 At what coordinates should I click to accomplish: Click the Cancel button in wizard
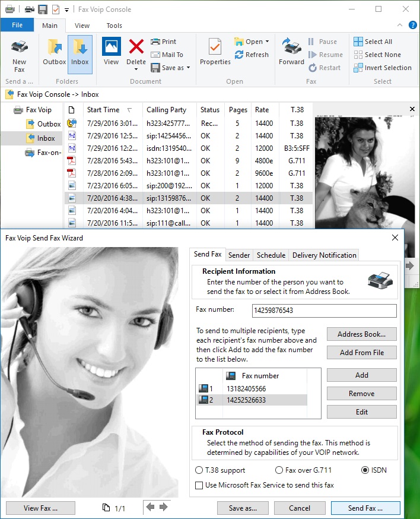tap(300, 508)
